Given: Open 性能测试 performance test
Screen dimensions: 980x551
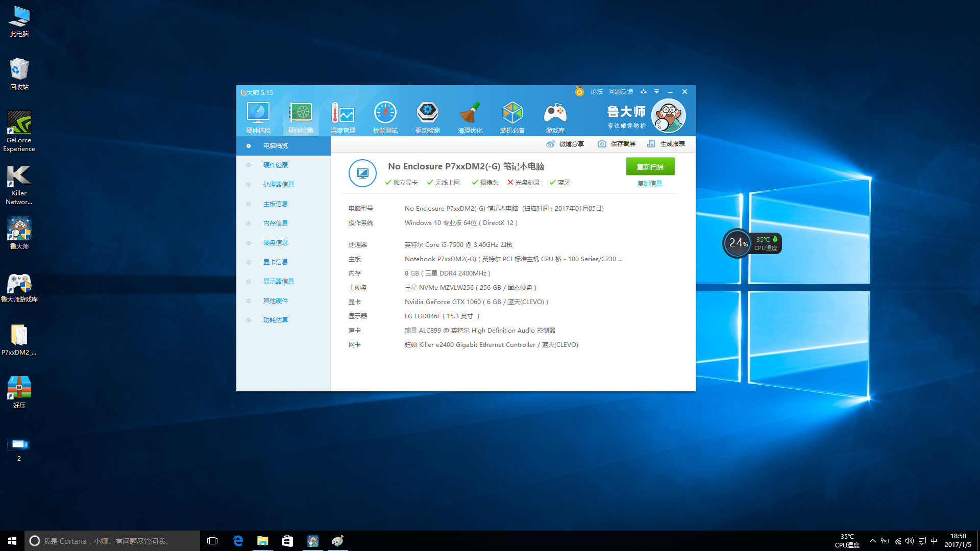Looking at the screenshot, I should tap(385, 118).
